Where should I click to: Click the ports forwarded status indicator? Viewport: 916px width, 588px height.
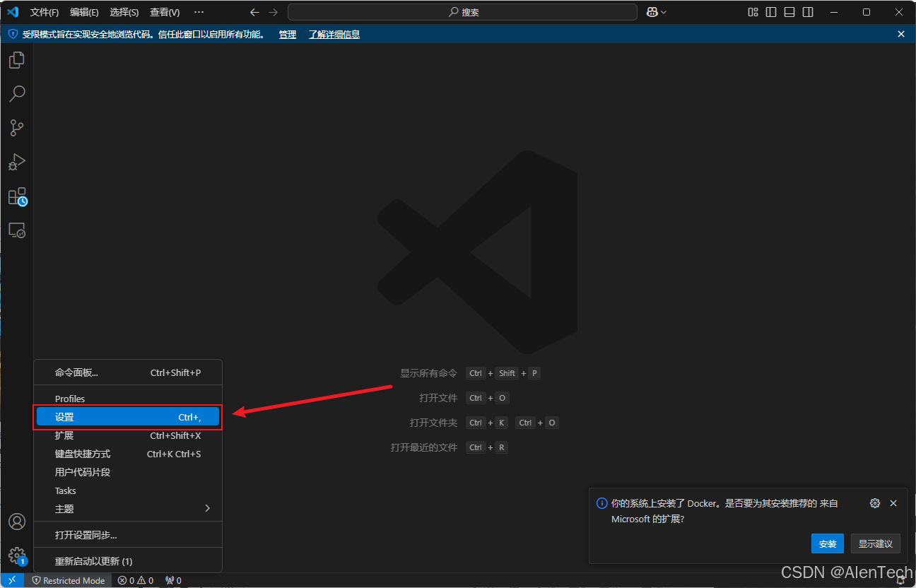coord(173,580)
